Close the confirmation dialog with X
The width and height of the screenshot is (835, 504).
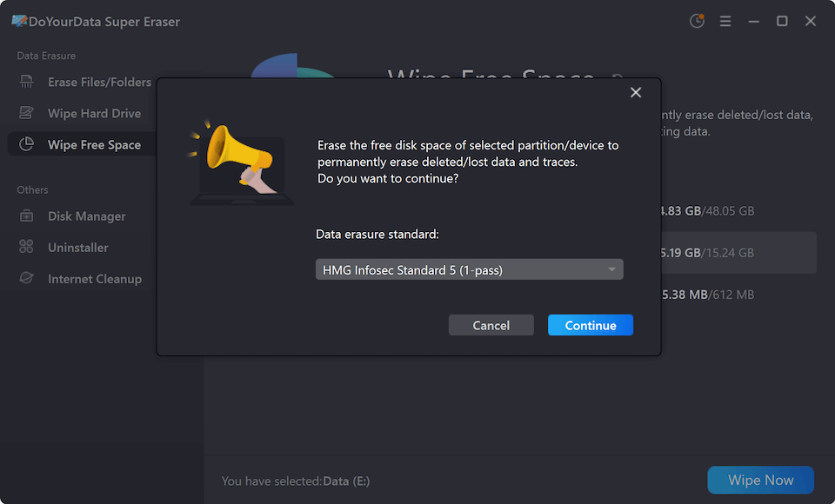point(636,93)
